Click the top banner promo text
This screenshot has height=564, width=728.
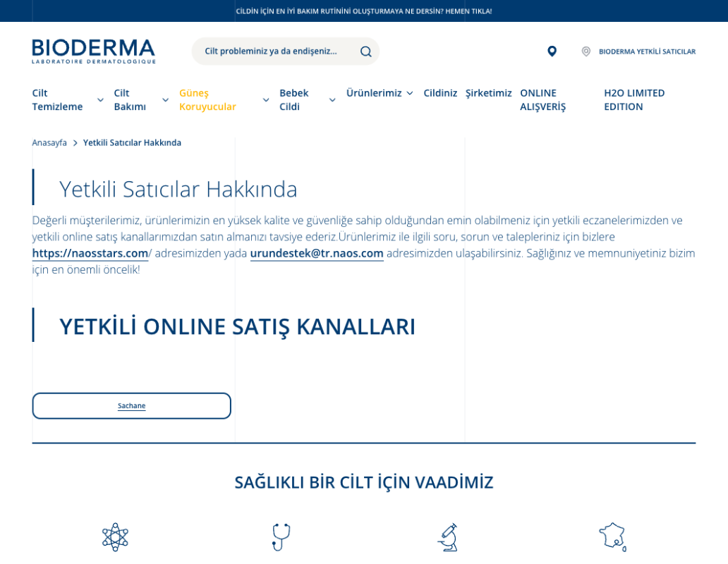364,11
